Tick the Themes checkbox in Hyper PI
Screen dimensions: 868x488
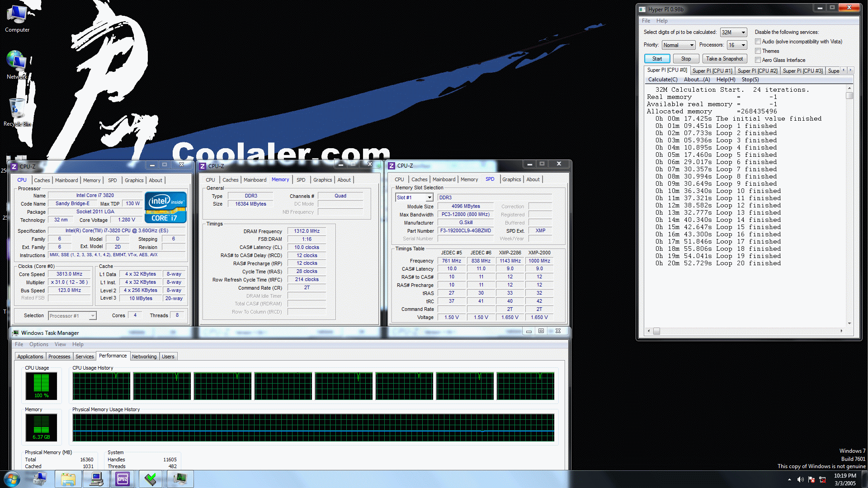click(758, 51)
